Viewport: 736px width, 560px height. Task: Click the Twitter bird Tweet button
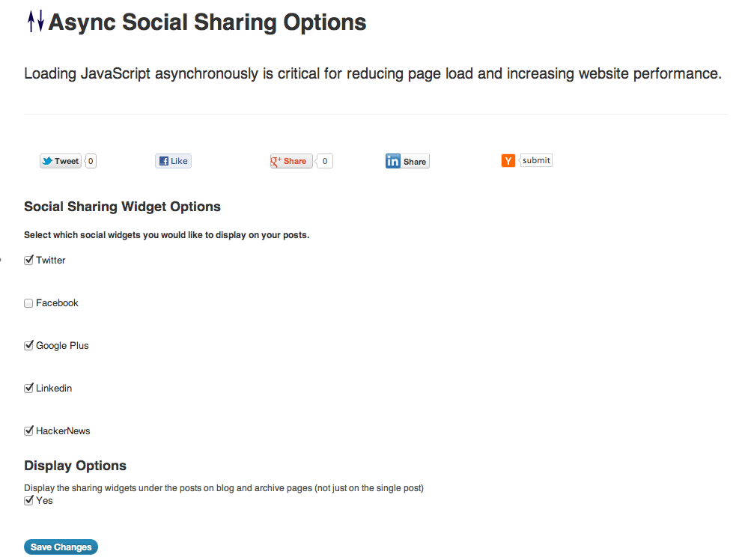60,161
